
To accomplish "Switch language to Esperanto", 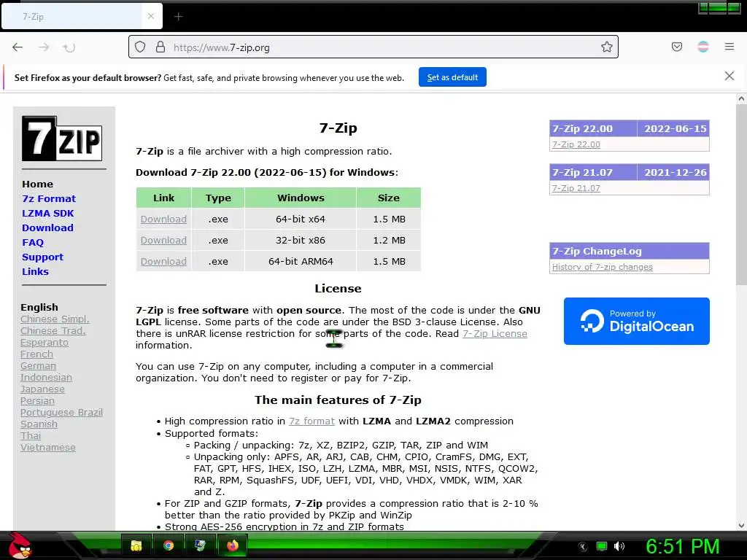I will [44, 343].
